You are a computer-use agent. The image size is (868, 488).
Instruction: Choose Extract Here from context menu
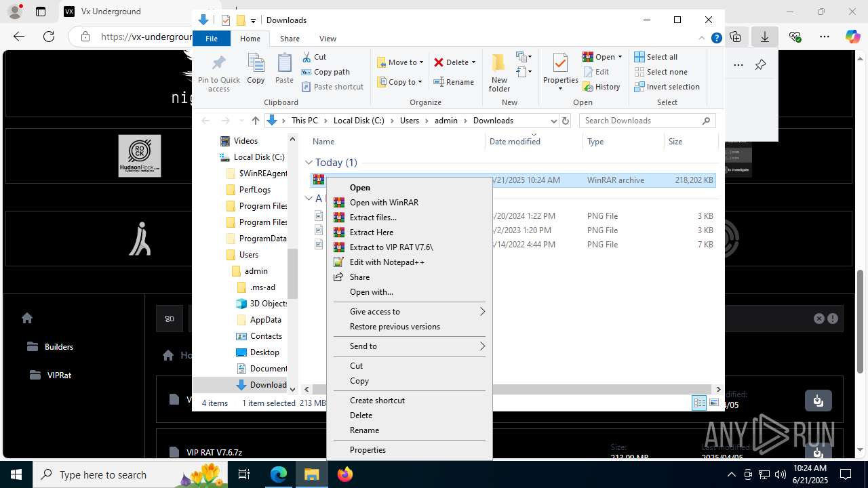[409, 232]
